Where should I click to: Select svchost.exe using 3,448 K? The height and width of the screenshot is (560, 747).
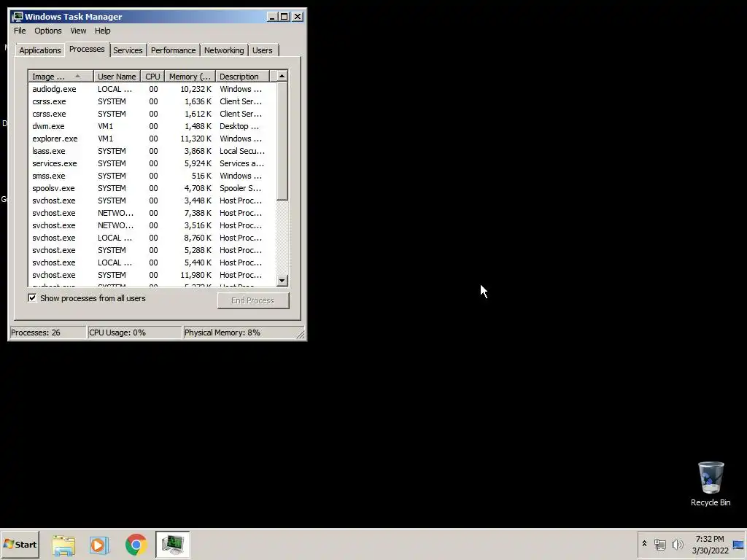[152, 201]
